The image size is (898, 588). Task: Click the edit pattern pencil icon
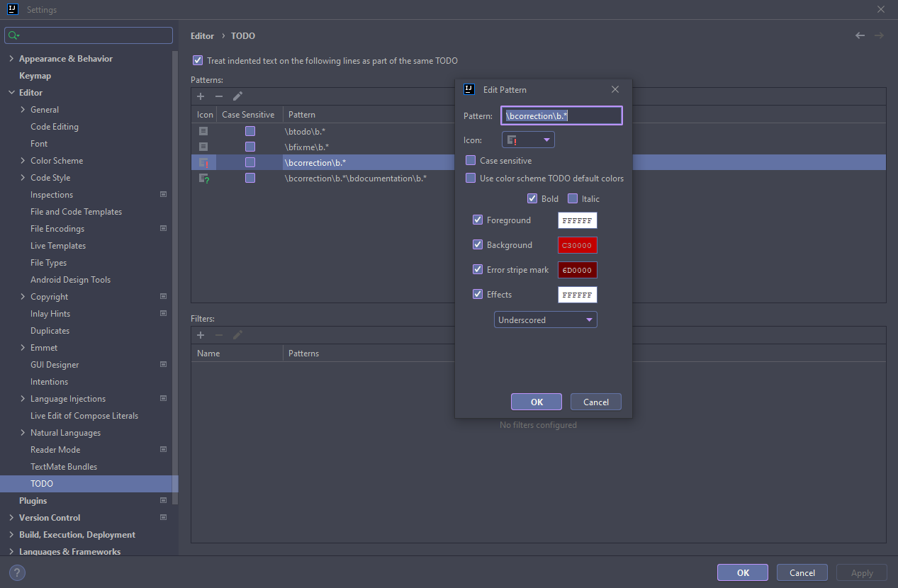pyautogui.click(x=237, y=96)
